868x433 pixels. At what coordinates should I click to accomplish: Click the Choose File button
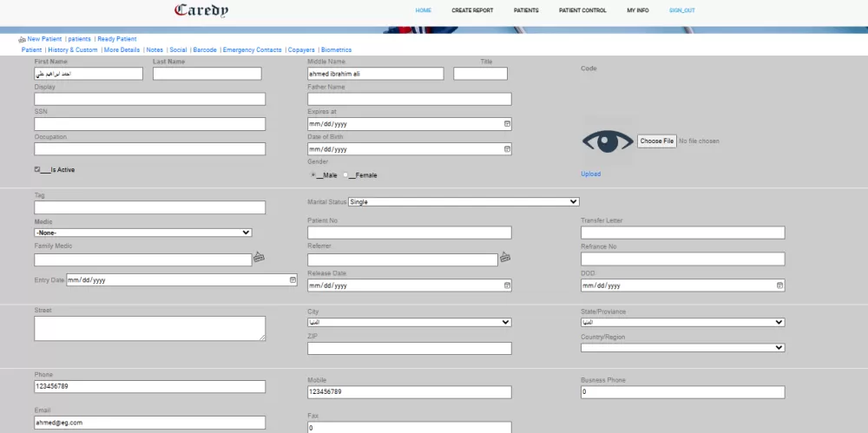pyautogui.click(x=656, y=141)
